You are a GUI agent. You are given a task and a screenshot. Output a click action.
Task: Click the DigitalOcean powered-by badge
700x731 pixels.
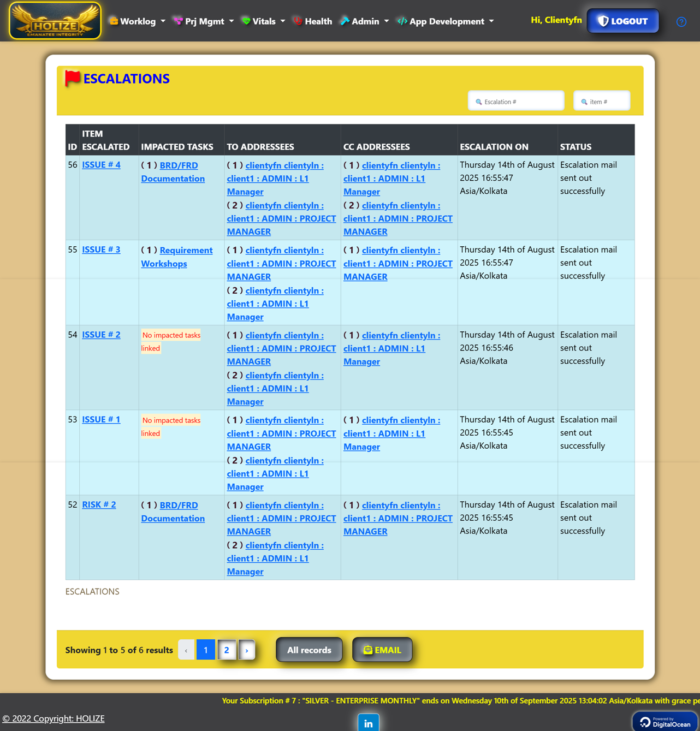click(665, 722)
